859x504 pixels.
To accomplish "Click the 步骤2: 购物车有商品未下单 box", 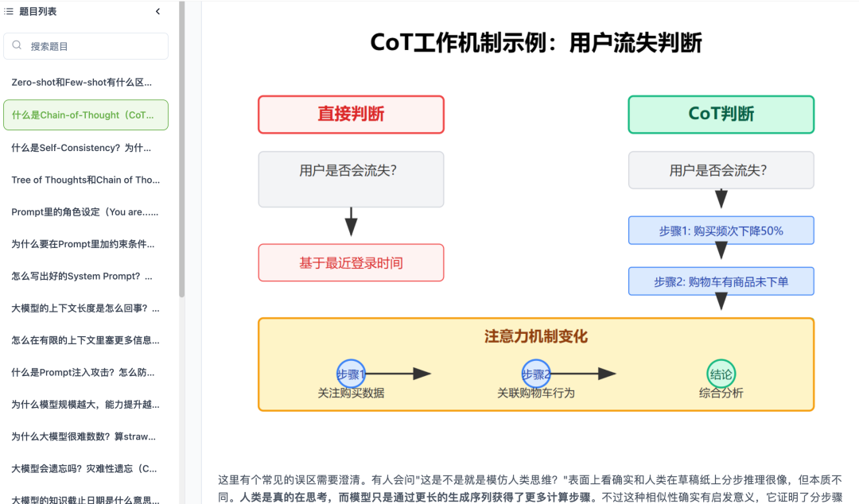I will coord(721,281).
